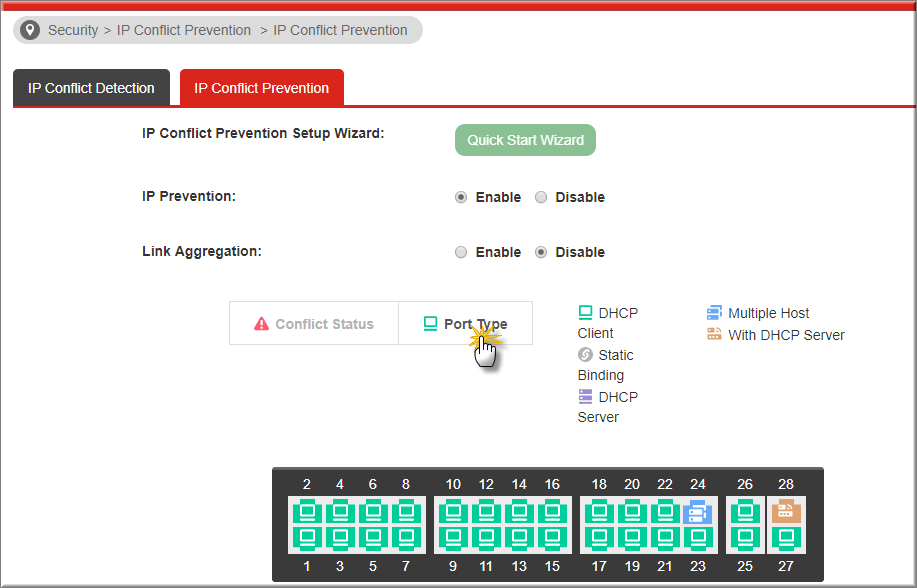Click port 1 icon in switch panel
917x588 pixels.
(307, 537)
